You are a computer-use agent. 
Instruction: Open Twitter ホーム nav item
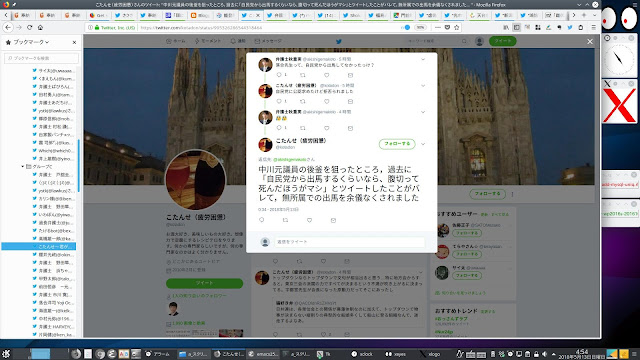pos(176,41)
